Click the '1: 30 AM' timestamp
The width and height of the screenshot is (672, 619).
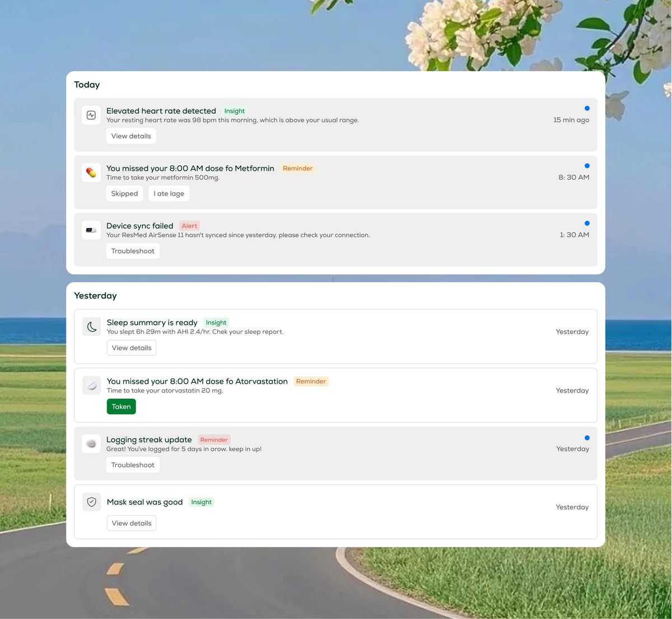[x=575, y=235]
